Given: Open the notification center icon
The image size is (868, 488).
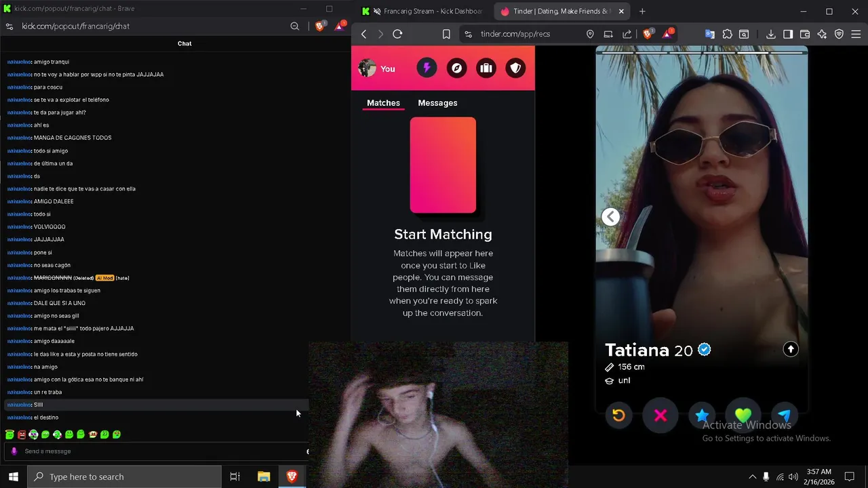Looking at the screenshot, I should click(849, 476).
